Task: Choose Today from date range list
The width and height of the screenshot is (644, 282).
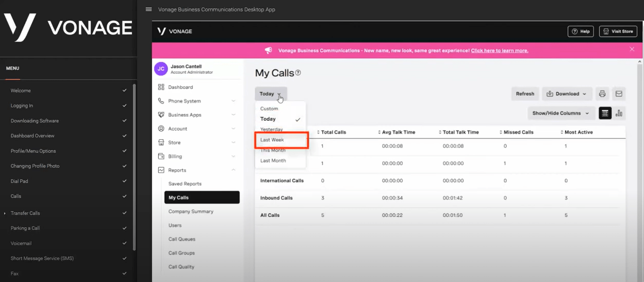Action: [x=280, y=119]
